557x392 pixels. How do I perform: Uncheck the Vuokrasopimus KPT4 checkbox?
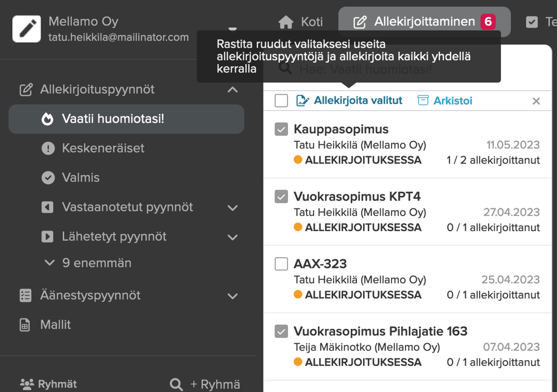[281, 197]
